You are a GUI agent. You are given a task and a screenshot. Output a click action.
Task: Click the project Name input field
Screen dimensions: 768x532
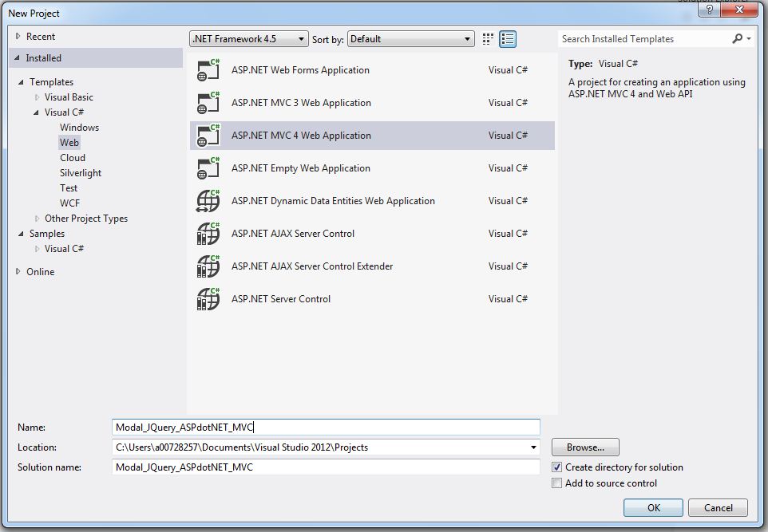(x=326, y=427)
